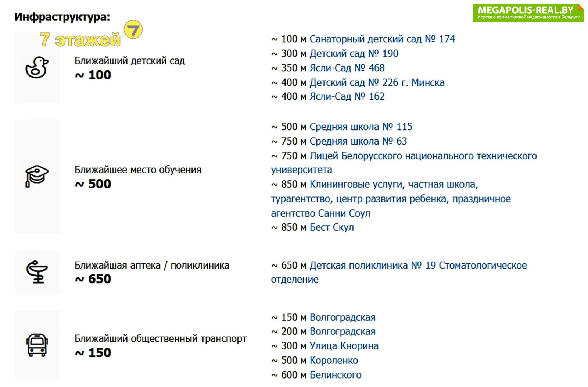Open Средняя школа № 115 link
This screenshot has height=387, width=588.
361,127
